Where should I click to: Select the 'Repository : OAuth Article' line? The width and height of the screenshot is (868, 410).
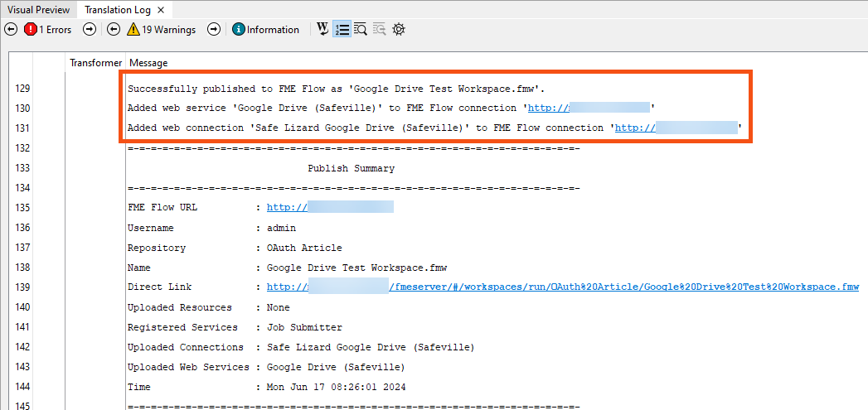click(x=235, y=248)
